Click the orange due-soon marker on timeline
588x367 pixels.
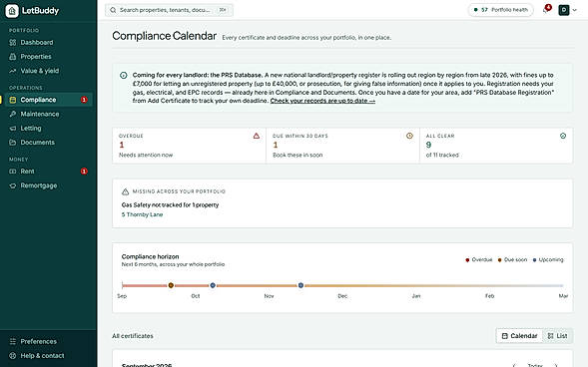[x=171, y=285]
